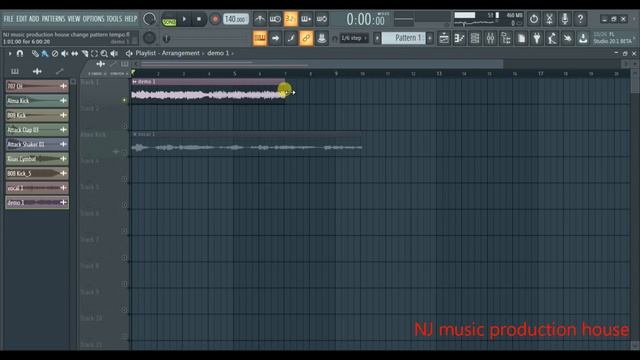Open the 1/6 step snap dropdown
Image resolution: width=640 pixels, height=360 pixels.
tap(354, 38)
